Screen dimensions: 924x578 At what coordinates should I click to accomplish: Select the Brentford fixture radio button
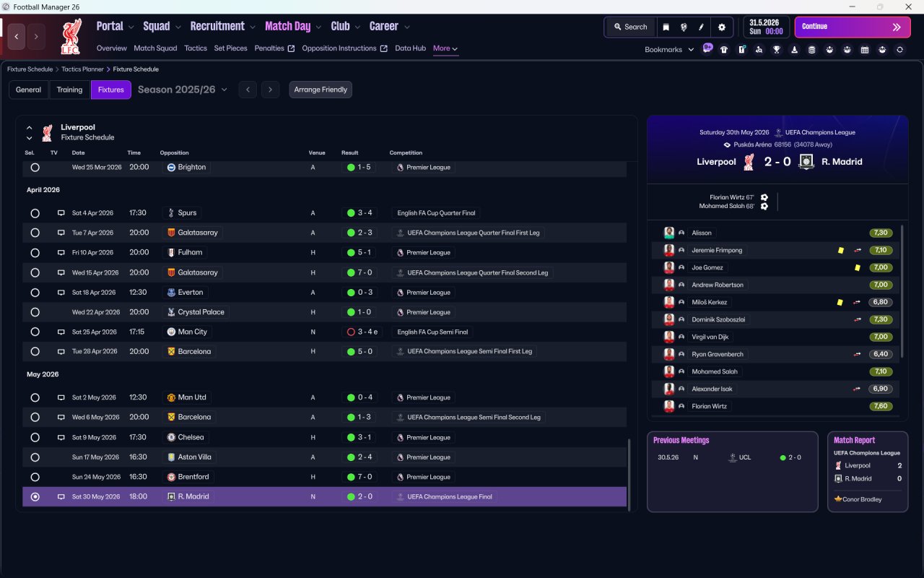tap(35, 477)
